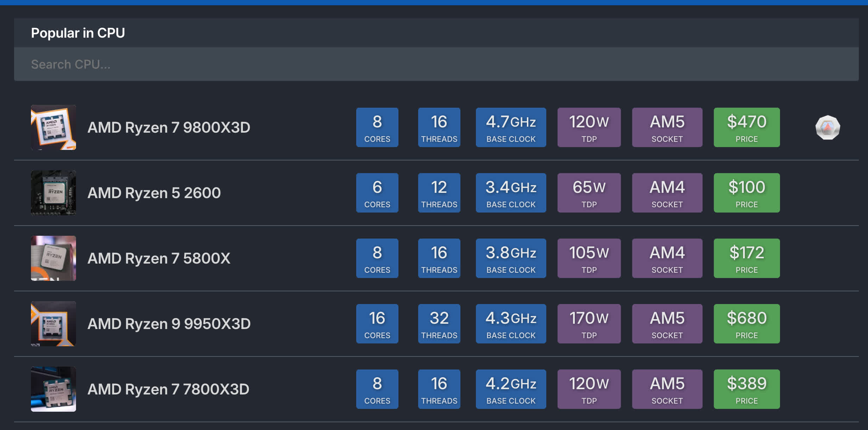
Task: Click the Ryzen 7 5800X product image
Action: click(54, 258)
